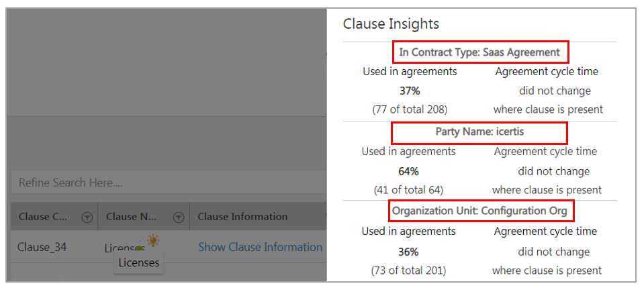
Task: Click the Clause Insights panel title
Action: (x=391, y=24)
